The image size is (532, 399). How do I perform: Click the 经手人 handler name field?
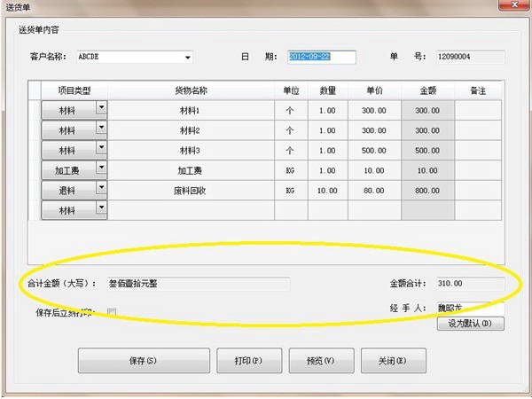click(x=470, y=309)
